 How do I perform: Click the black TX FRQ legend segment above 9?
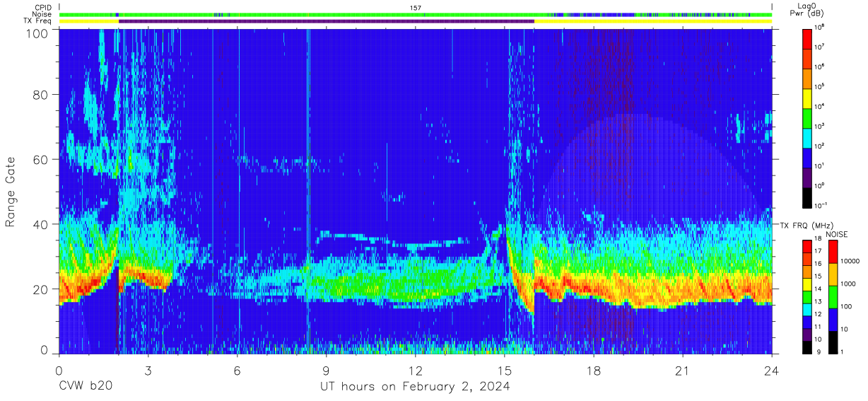[807, 347]
